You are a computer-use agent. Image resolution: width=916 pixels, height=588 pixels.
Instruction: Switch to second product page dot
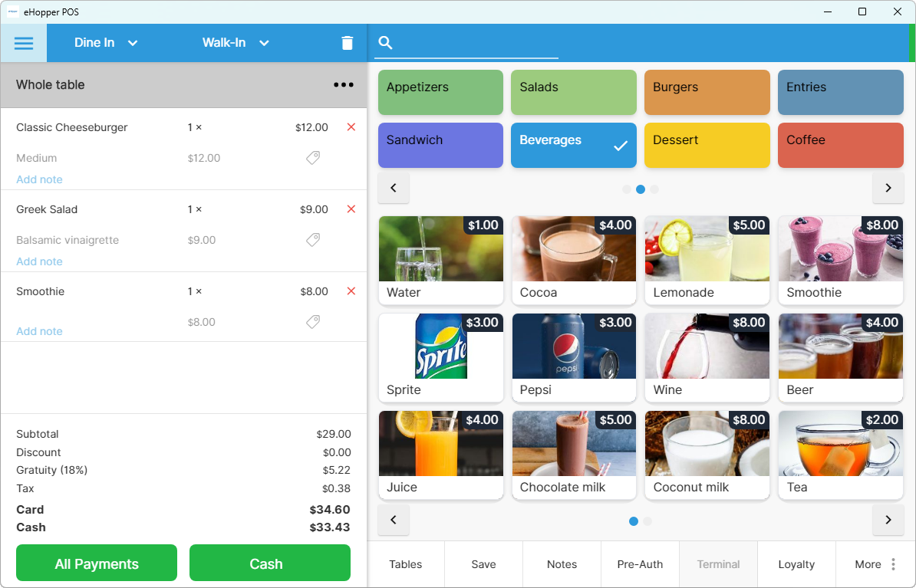(x=647, y=521)
